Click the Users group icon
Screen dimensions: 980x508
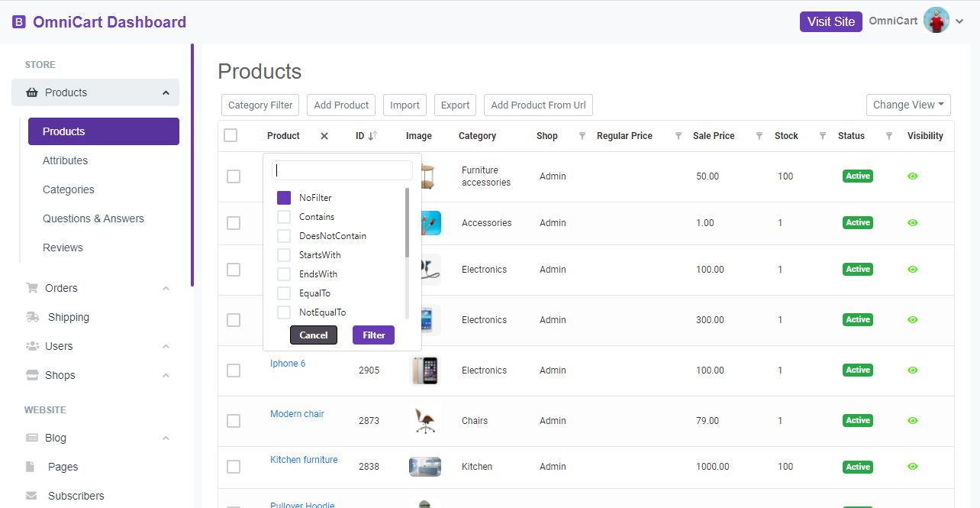point(32,346)
